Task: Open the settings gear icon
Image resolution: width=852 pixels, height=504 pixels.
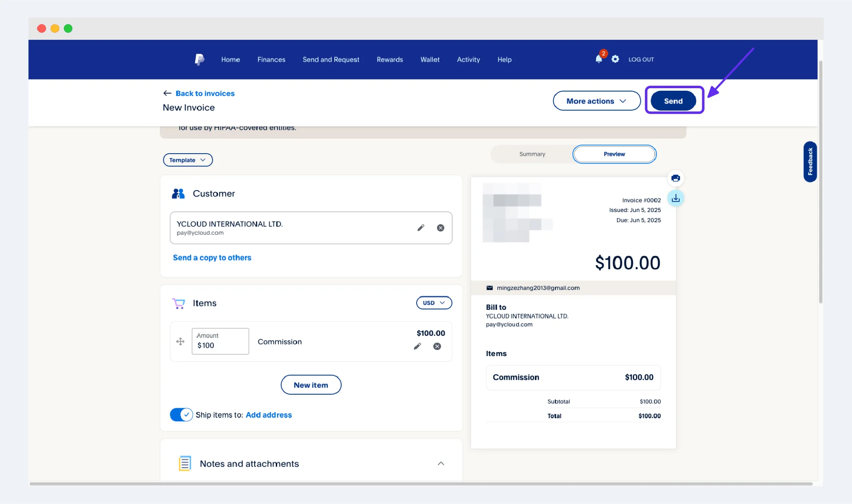Action: 615,59
